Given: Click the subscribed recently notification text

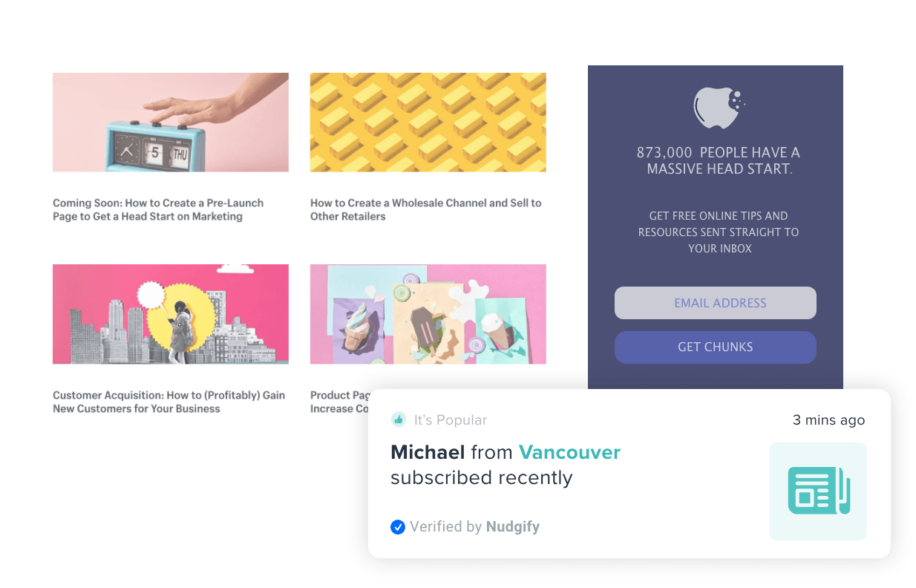Looking at the screenshot, I should [x=482, y=478].
